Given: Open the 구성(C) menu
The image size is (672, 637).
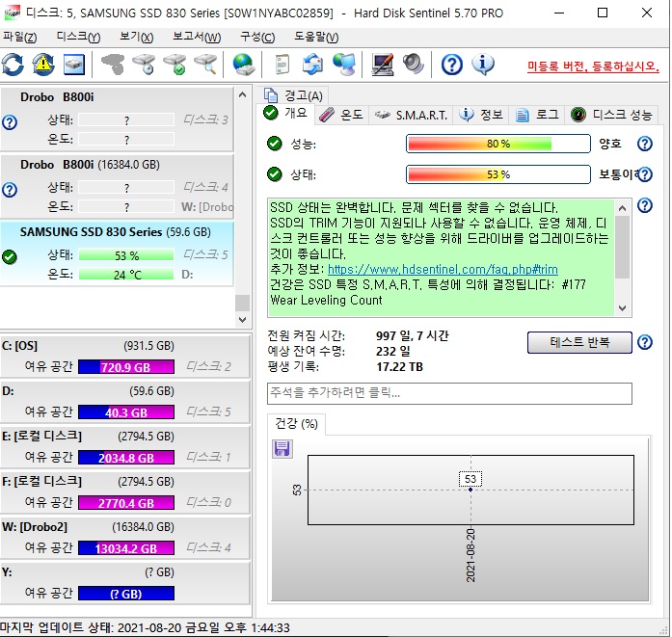Looking at the screenshot, I should 257,38.
